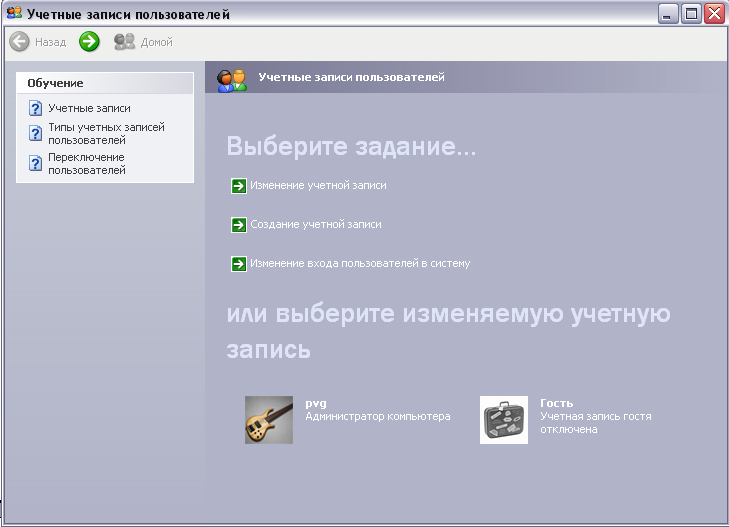Choose Изменение учетной записи task
This screenshot has height=527, width=729.
[318, 185]
